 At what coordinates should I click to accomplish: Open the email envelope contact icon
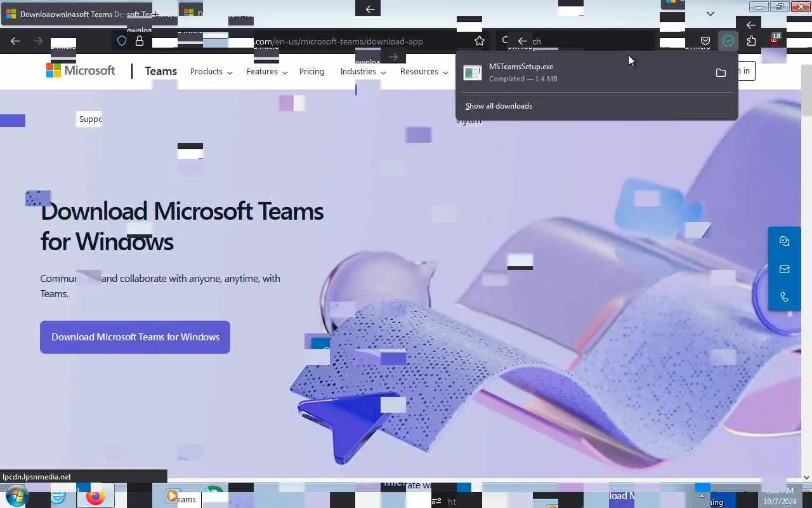tap(784, 269)
